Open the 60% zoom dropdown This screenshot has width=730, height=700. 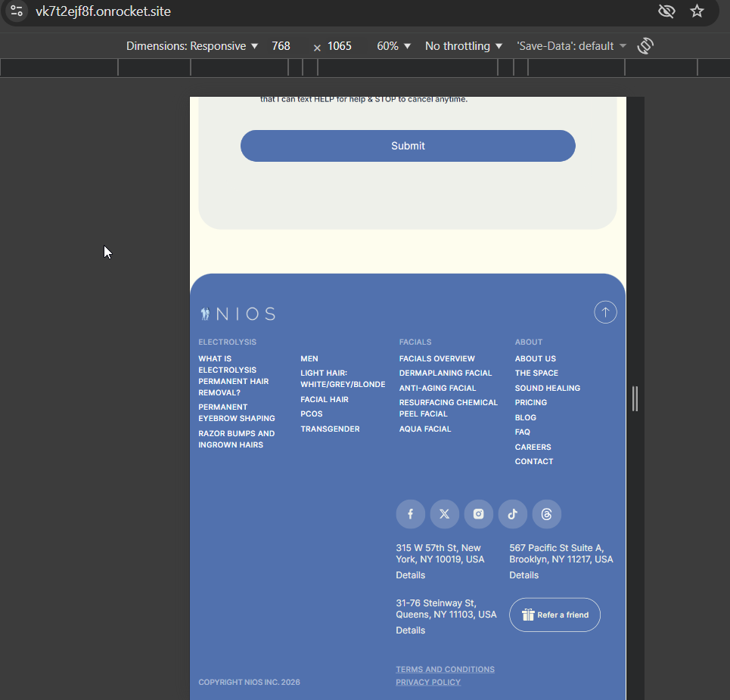[393, 46]
